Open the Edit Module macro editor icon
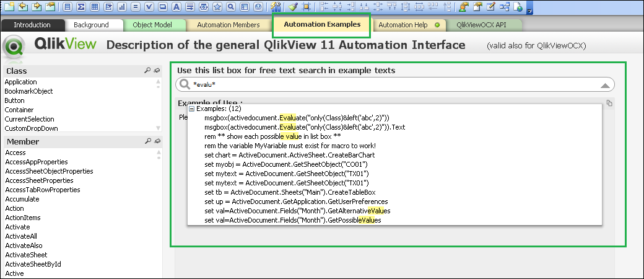 (491, 7)
